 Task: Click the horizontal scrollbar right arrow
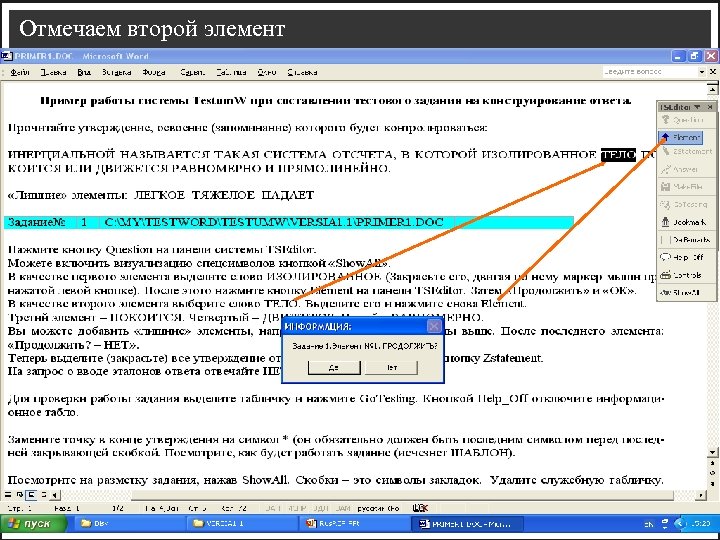coord(701,495)
